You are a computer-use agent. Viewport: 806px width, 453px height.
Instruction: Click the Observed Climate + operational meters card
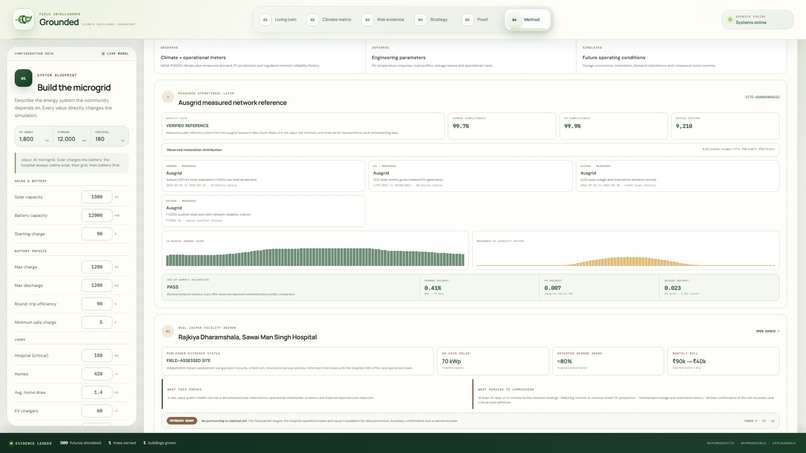tap(260, 57)
